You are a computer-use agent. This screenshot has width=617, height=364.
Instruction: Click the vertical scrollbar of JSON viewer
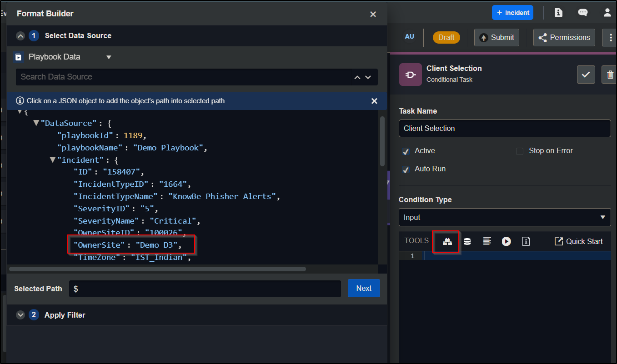point(382,141)
